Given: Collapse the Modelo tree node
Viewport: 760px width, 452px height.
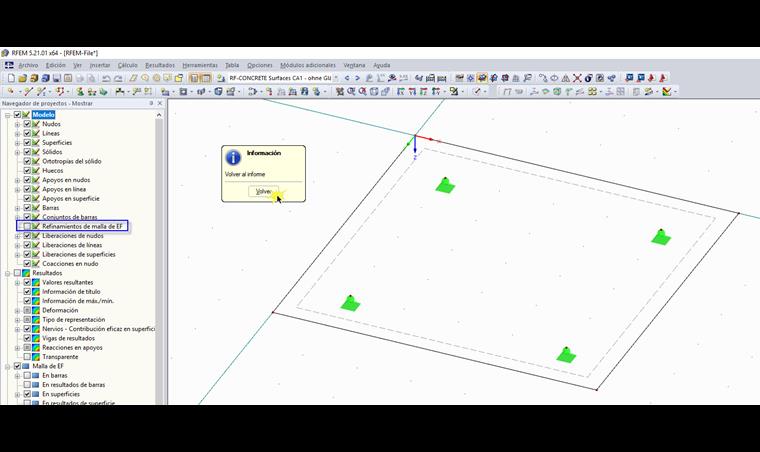Looking at the screenshot, I should click(x=8, y=115).
